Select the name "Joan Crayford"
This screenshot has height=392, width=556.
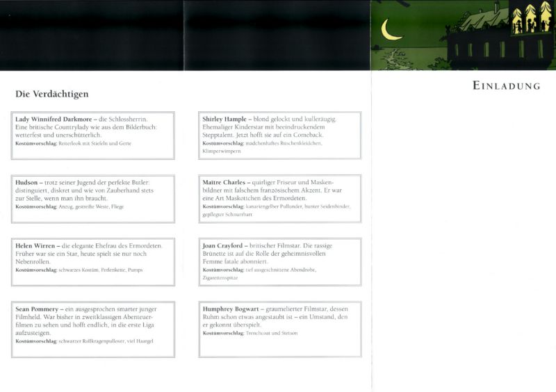[x=222, y=245]
